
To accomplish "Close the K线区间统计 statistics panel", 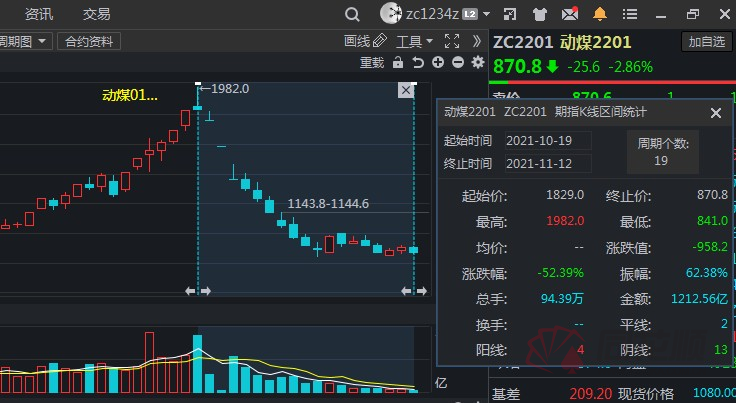I will click(x=715, y=113).
